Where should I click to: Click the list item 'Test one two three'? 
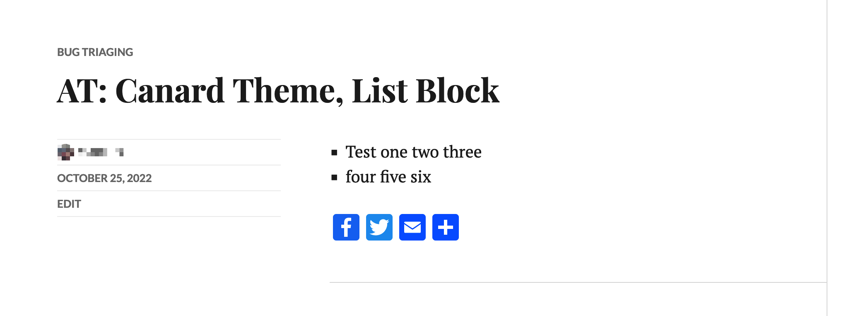[x=414, y=152]
